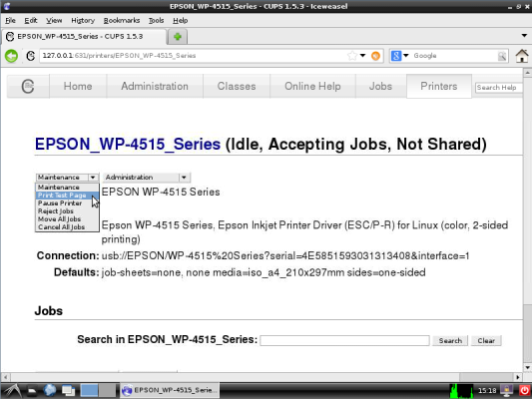The width and height of the screenshot is (532, 399).
Task: Select Print Test Page option
Action: point(67,196)
